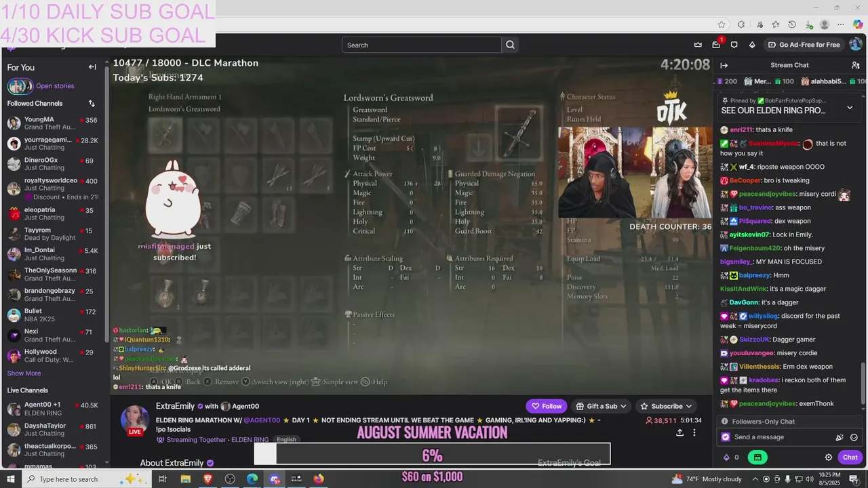This screenshot has height=488, width=868.
Task: Claim the green channel points chest
Action: coord(757,457)
